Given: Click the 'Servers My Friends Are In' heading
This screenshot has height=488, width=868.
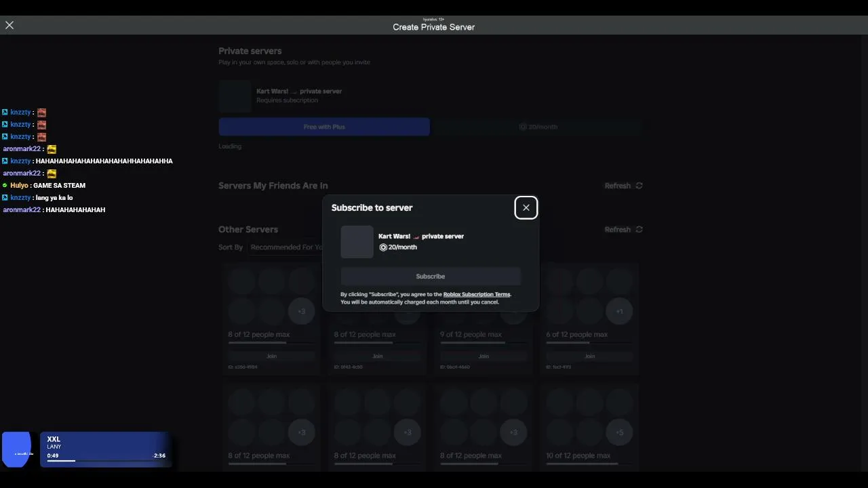Looking at the screenshot, I should coord(273,186).
